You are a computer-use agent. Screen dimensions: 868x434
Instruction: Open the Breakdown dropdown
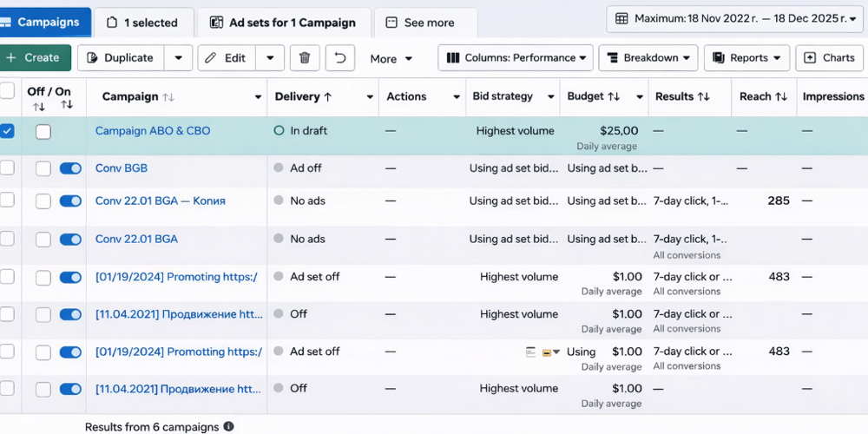tap(647, 57)
